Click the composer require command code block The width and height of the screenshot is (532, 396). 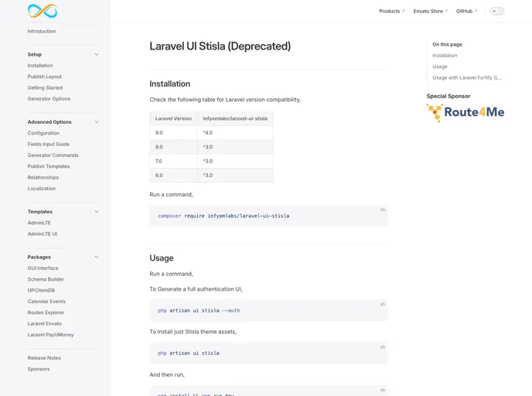coord(268,216)
